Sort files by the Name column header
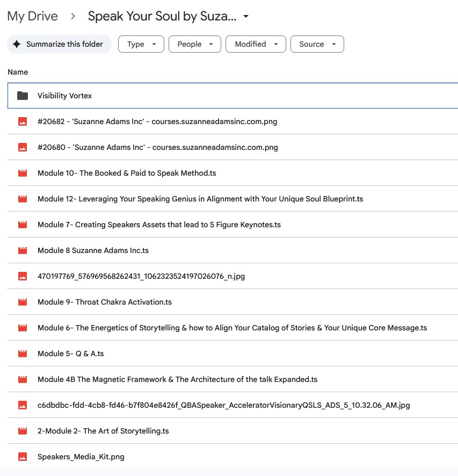The width and height of the screenshot is (458, 476). point(18,72)
